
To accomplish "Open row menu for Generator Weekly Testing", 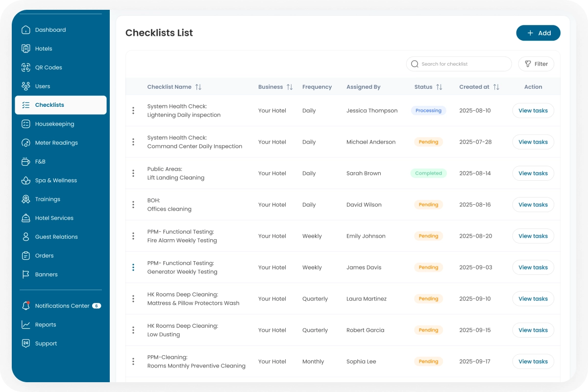I will tap(133, 268).
